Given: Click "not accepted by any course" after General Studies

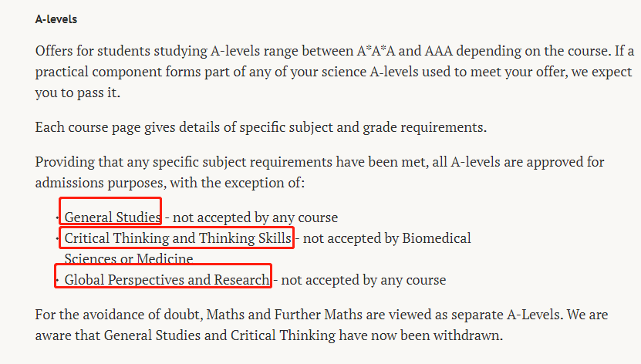Looking at the screenshot, I should [x=255, y=217].
